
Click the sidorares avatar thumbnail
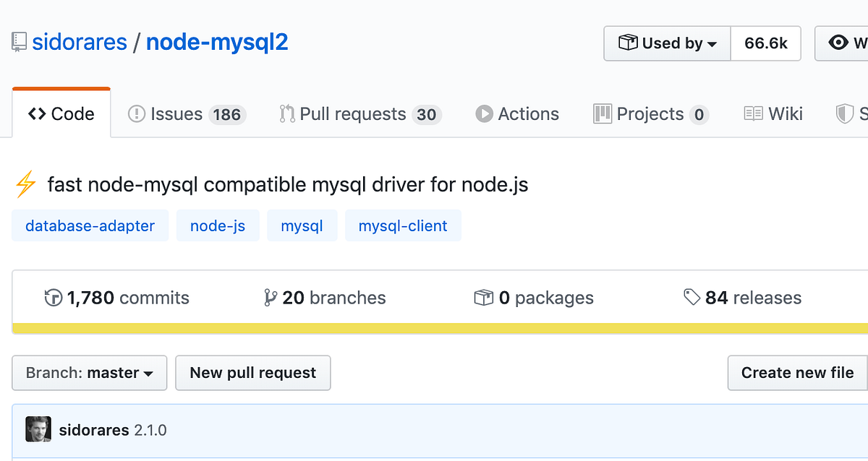point(38,428)
